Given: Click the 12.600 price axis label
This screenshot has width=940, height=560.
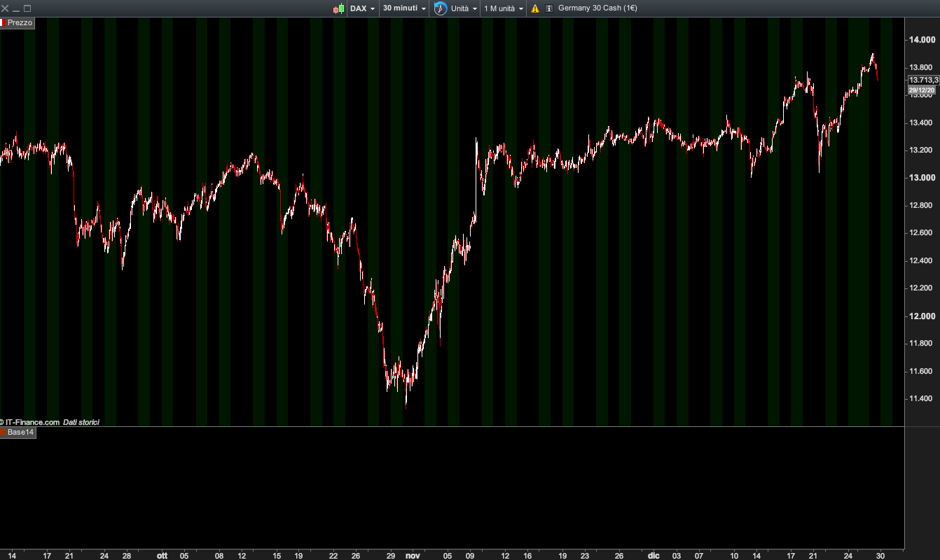Looking at the screenshot, I should pos(922,232).
